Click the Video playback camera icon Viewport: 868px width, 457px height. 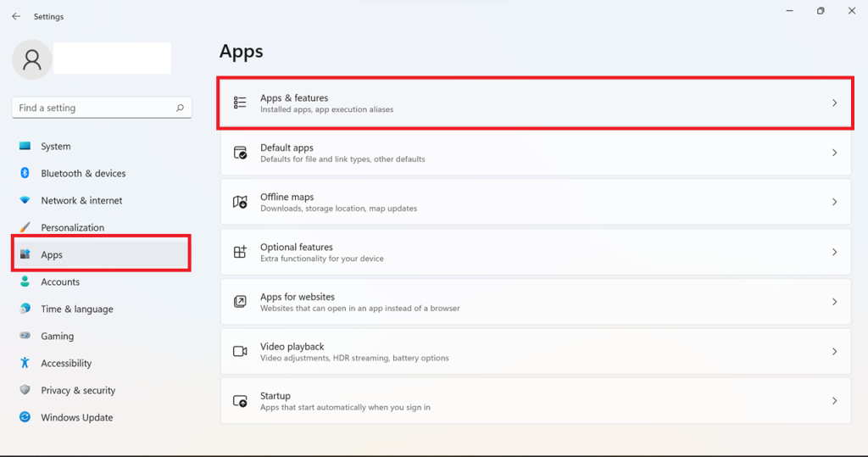coord(240,352)
